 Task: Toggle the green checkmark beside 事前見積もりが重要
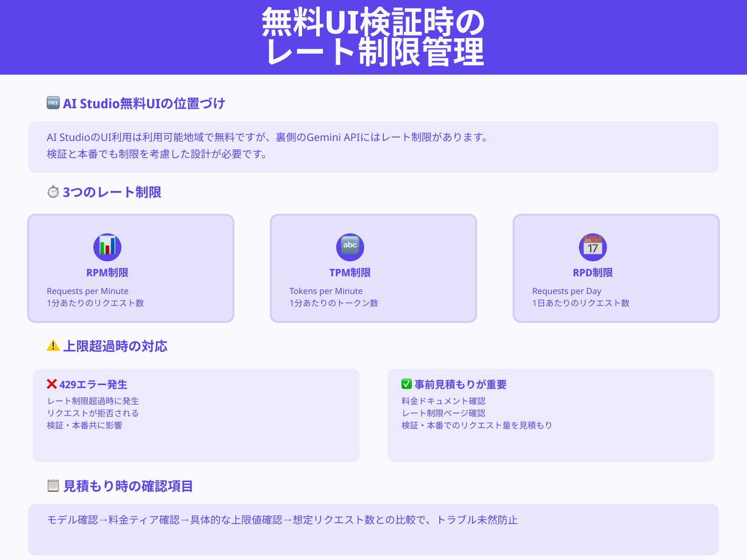click(405, 384)
